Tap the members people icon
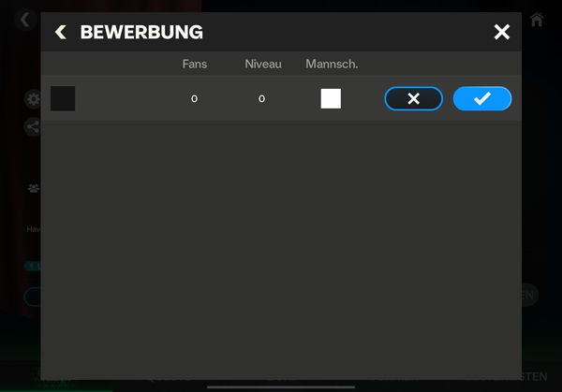The height and width of the screenshot is (392, 562). coord(34,188)
